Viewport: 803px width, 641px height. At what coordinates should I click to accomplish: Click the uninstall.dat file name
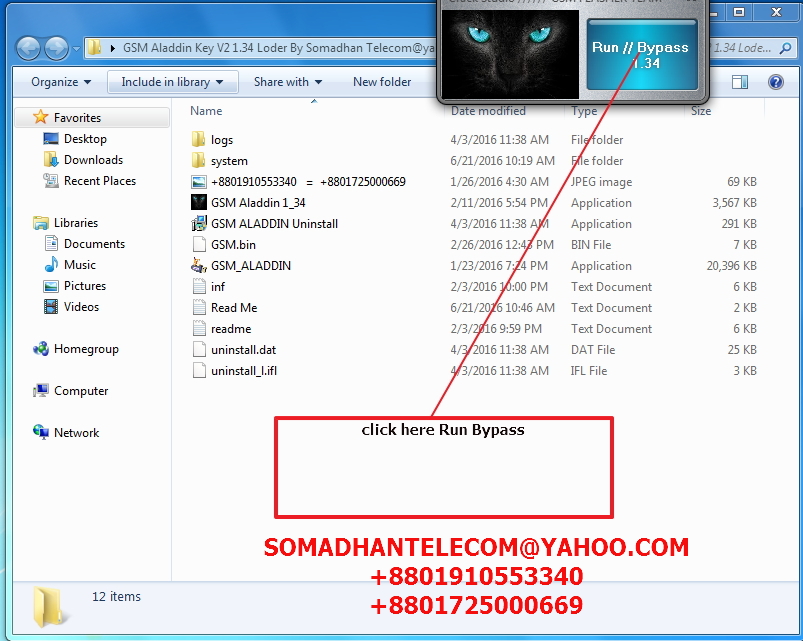(243, 350)
